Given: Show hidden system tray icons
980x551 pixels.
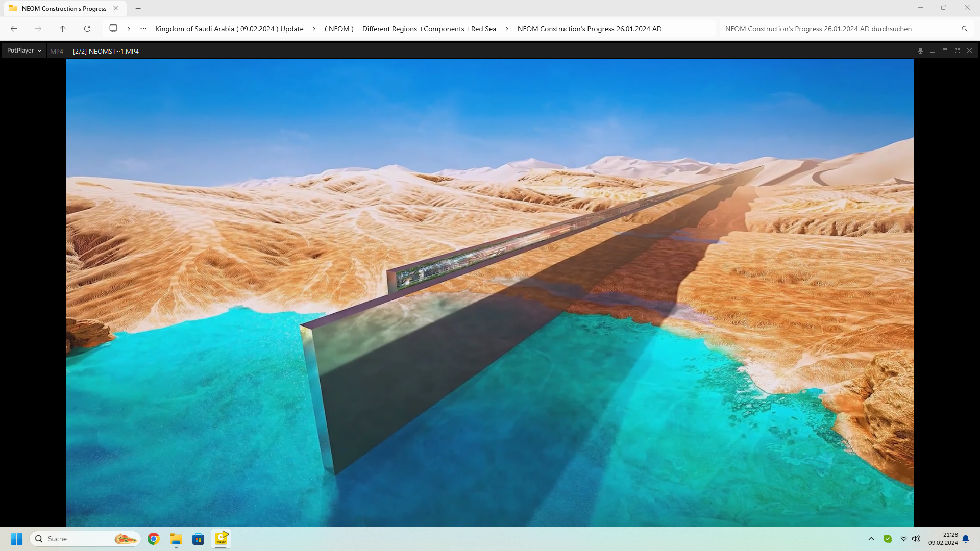Looking at the screenshot, I should coord(871,539).
